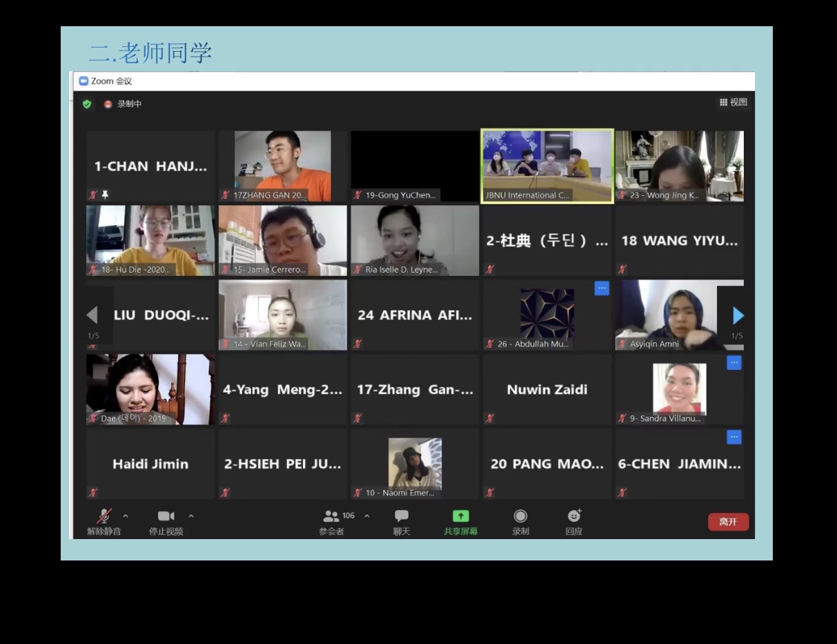Click the red recording indicator at top left
The width and height of the screenshot is (837, 644).
108,104
